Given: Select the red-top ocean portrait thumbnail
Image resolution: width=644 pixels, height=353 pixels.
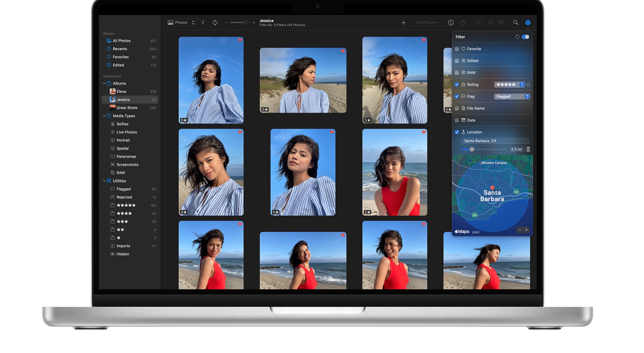Looking at the screenshot, I should (395, 172).
